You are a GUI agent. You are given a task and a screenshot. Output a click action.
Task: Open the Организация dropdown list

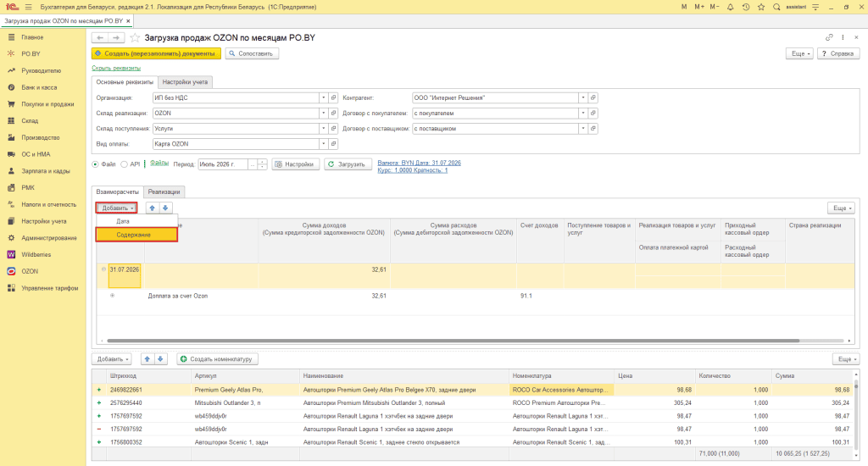323,98
